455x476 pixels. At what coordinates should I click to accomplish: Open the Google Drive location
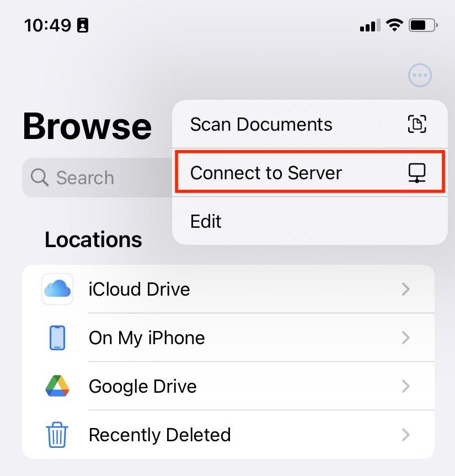[x=228, y=386]
